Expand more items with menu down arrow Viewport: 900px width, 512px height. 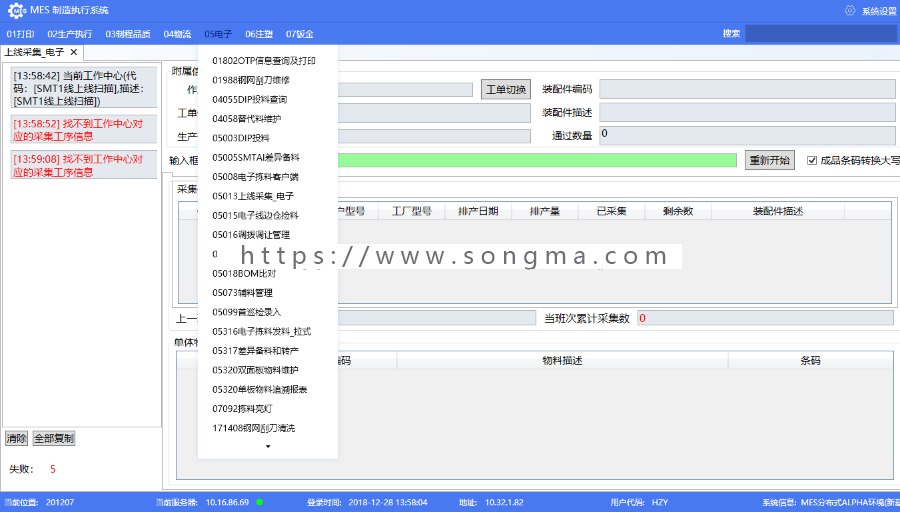coord(267,447)
